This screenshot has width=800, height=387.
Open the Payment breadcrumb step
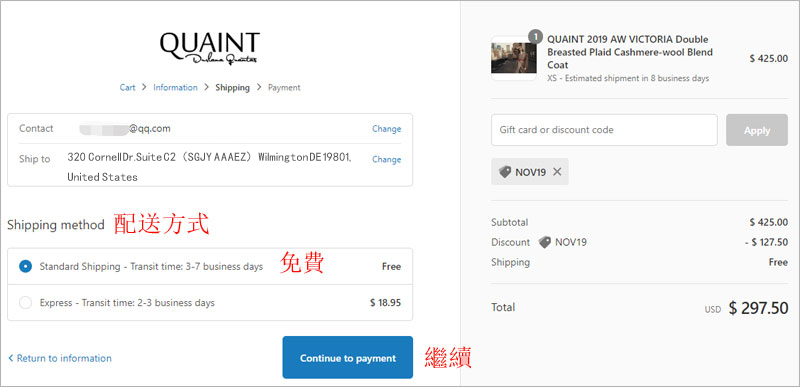click(x=284, y=87)
